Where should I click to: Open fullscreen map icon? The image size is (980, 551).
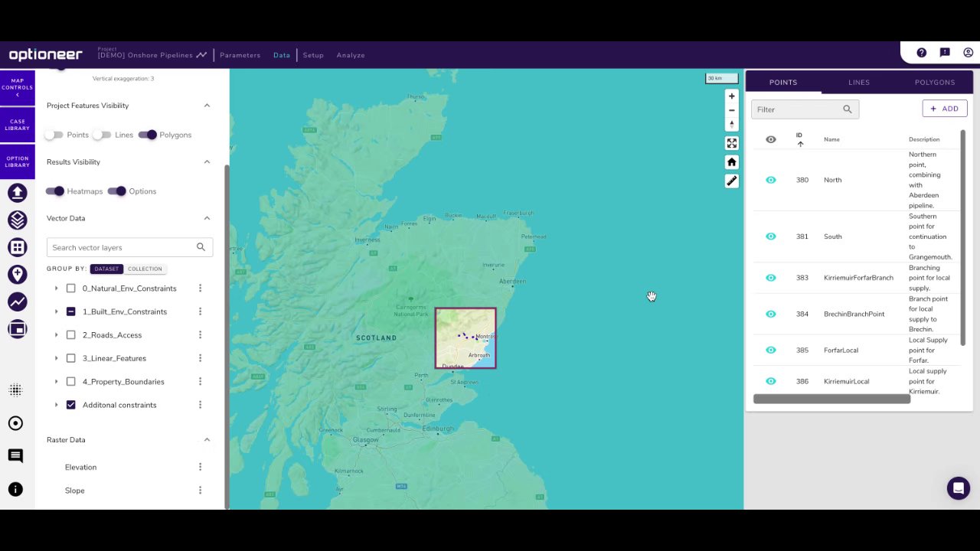pyautogui.click(x=731, y=143)
